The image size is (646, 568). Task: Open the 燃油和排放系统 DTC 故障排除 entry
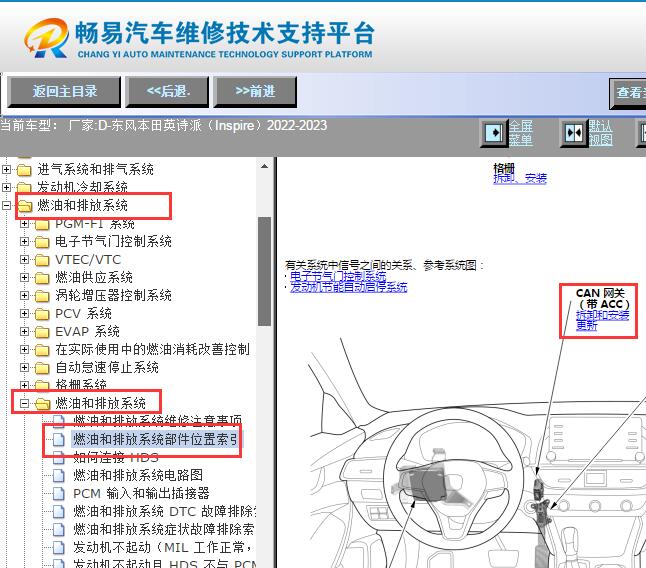(164, 512)
